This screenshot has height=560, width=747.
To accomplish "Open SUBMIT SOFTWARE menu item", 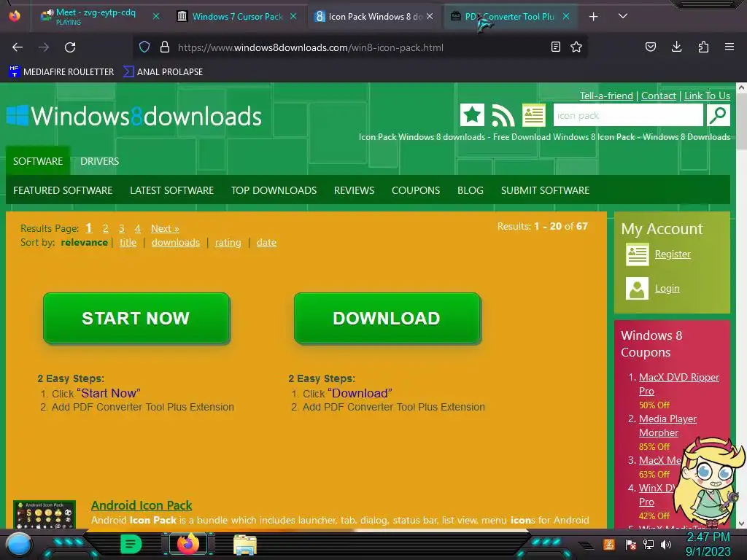I will click(546, 190).
